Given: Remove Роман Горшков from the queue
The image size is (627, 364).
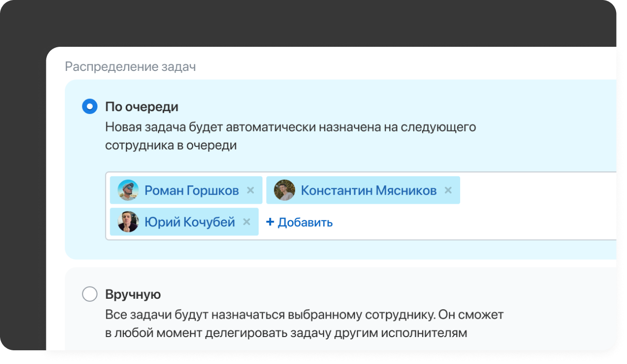Looking at the screenshot, I should point(251,190).
